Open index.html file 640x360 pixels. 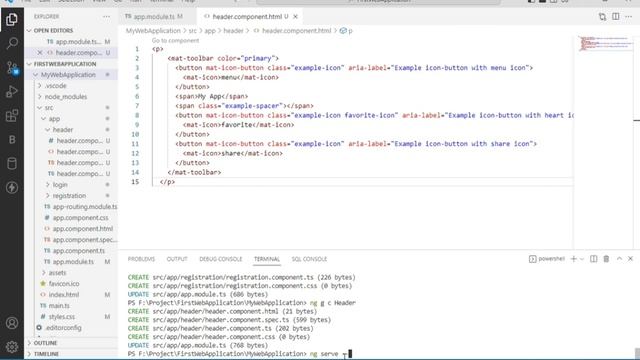point(64,295)
